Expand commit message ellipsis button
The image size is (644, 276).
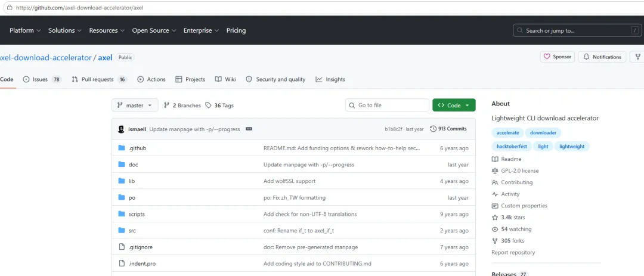249,129
